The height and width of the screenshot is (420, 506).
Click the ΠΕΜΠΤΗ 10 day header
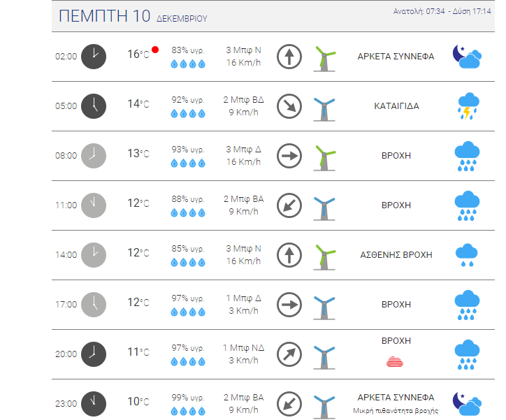[105, 16]
